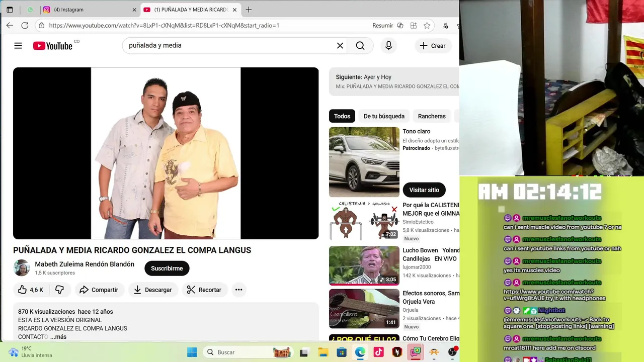This screenshot has width=644, height=362.
Task: Open Microsoft Edge from the taskbar
Action: point(360,352)
